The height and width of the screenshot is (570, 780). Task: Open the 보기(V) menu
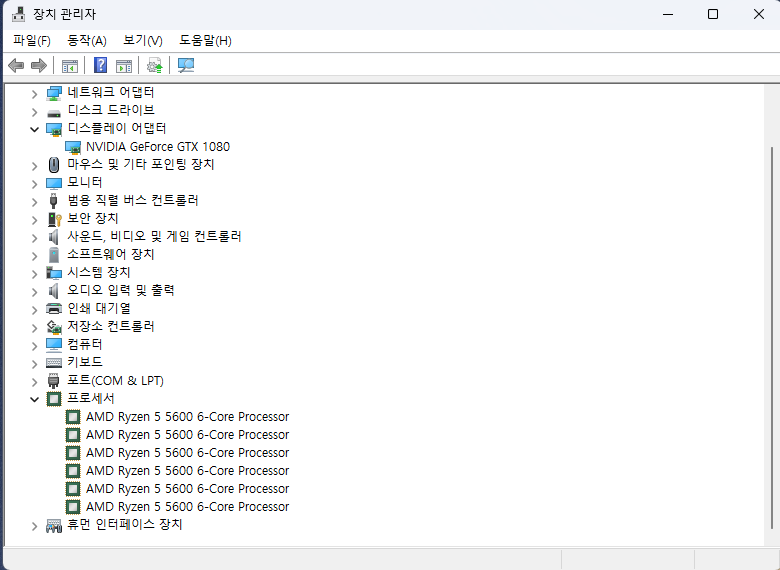click(x=143, y=41)
